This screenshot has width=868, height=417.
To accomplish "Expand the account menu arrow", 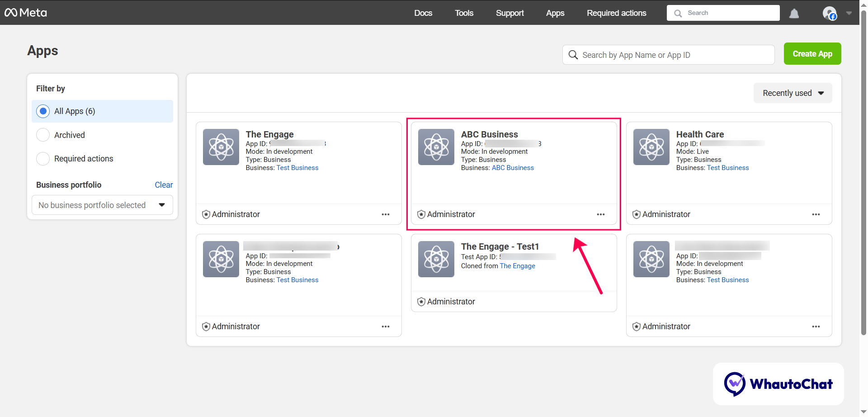I will (x=849, y=13).
